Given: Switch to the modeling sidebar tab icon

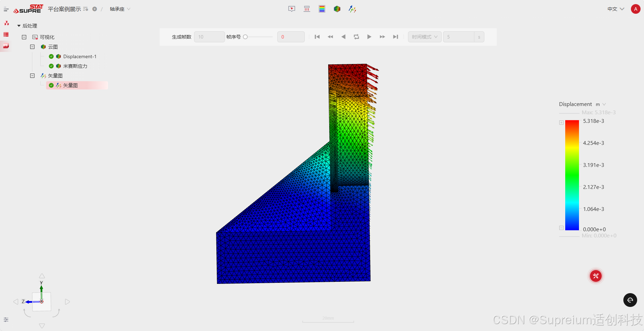Looking at the screenshot, I should 6,23.
